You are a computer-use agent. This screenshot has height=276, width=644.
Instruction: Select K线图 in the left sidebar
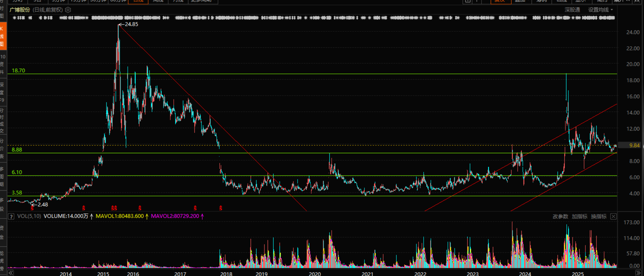[3, 36]
